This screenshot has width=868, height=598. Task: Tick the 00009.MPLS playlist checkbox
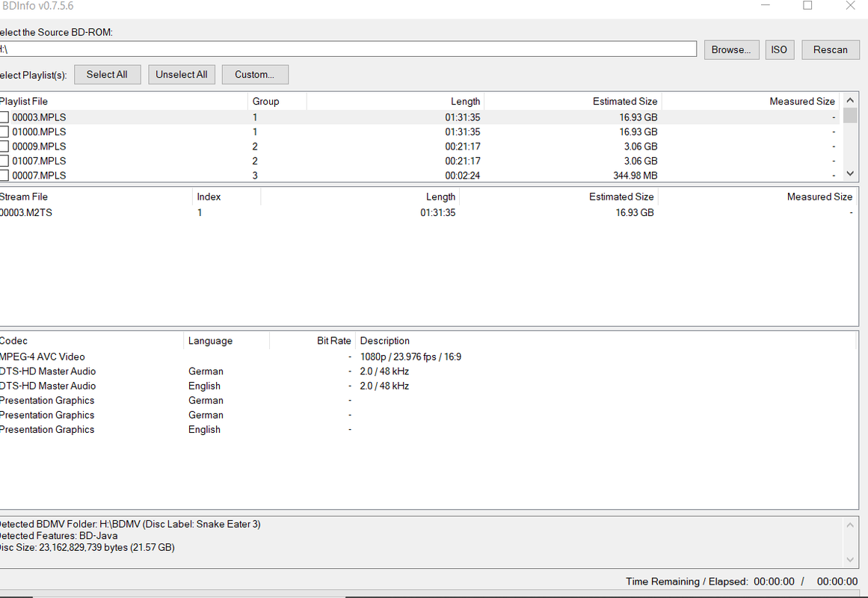coord(4,147)
